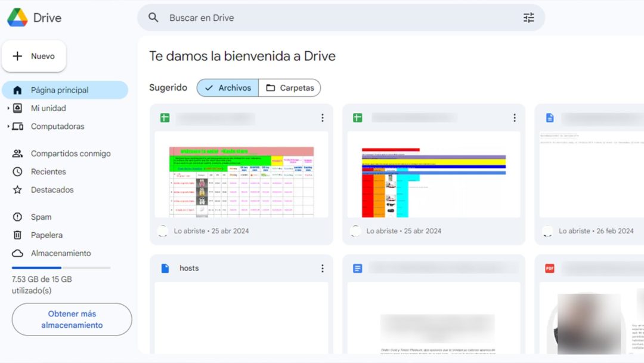This screenshot has height=363, width=644.
Task: Go to Página principal
Action: pos(59,90)
